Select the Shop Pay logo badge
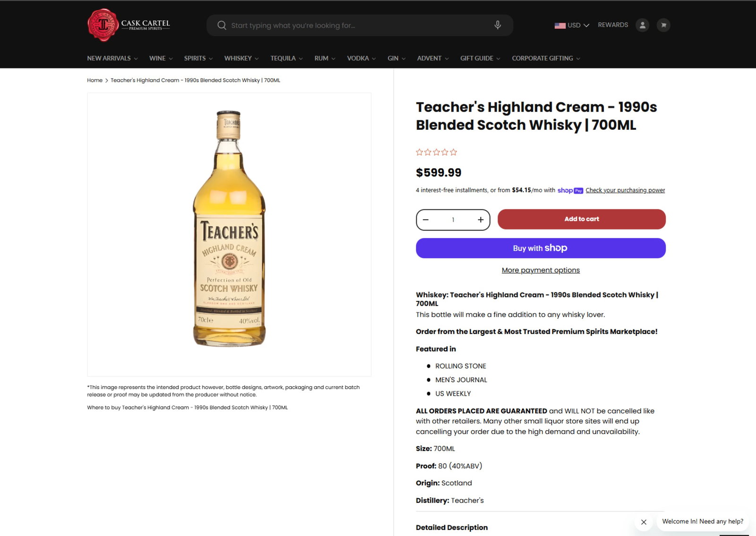The height and width of the screenshot is (536, 756). (570, 190)
